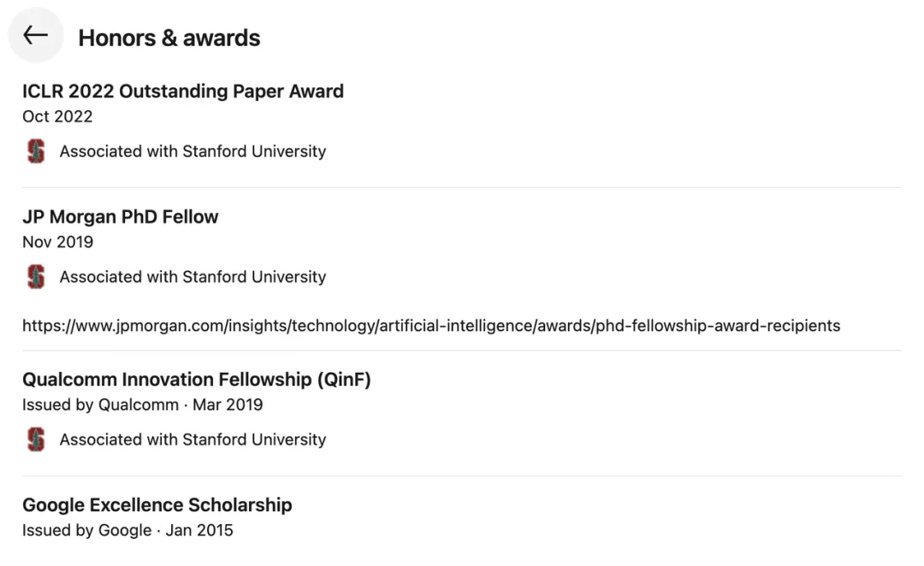Image resolution: width=924 pixels, height=566 pixels.
Task: Click the divider line below the ICLR award entry
Action: click(462, 187)
